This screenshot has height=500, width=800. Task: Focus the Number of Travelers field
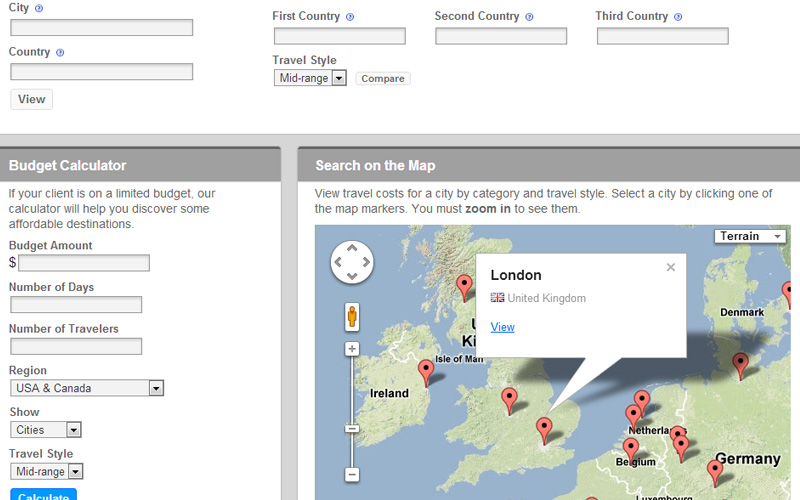76,346
